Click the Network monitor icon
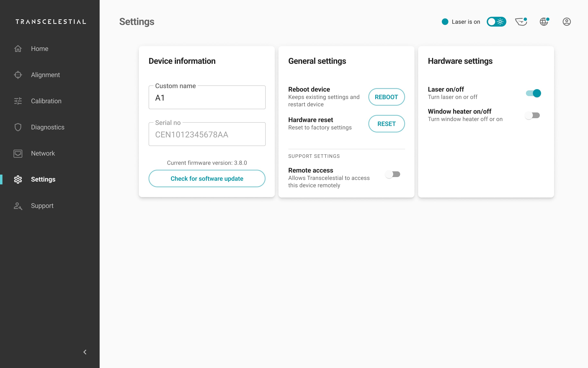Image resolution: width=588 pixels, height=368 pixels. pyautogui.click(x=18, y=153)
